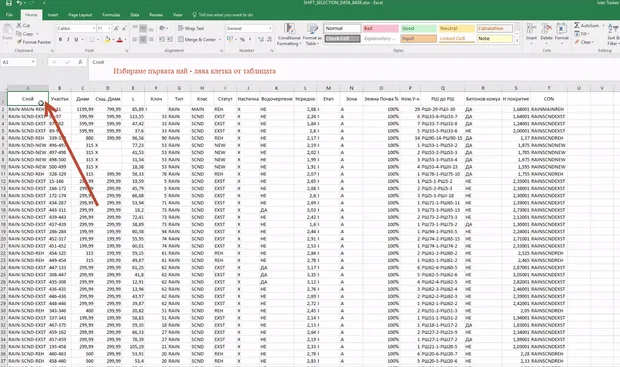Open Format as Table gallery
The width and height of the screenshot is (620, 367).
(312, 34)
